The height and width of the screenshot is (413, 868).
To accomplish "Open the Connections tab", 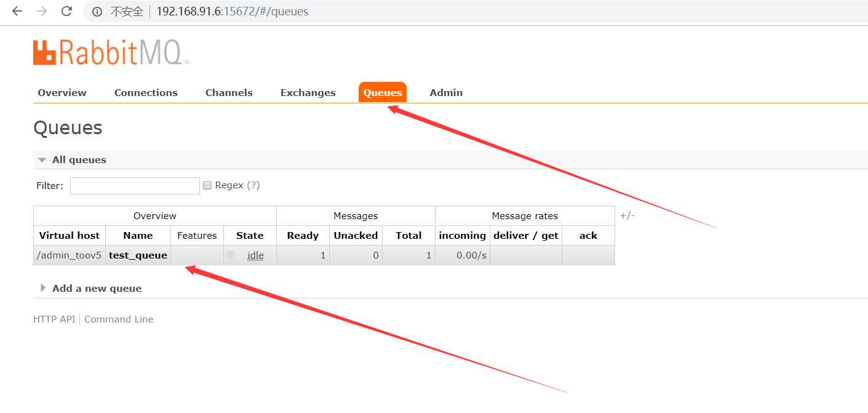I will pyautogui.click(x=146, y=92).
